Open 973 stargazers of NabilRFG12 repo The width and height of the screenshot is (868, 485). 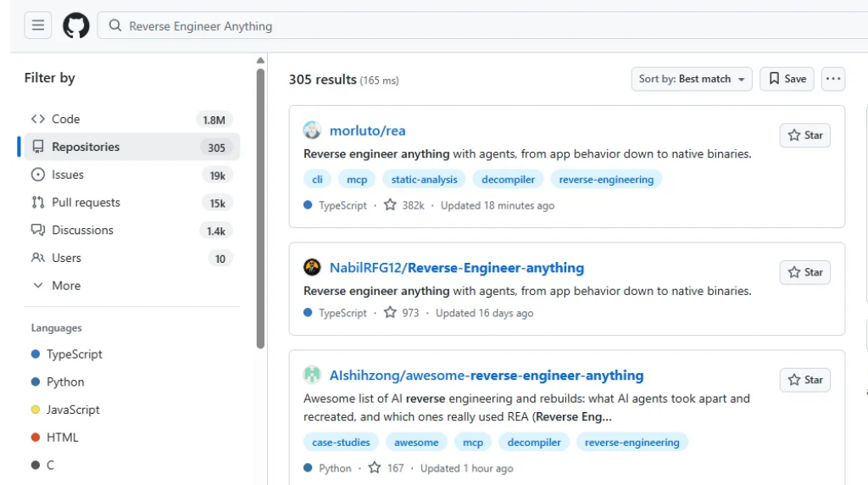tap(401, 313)
